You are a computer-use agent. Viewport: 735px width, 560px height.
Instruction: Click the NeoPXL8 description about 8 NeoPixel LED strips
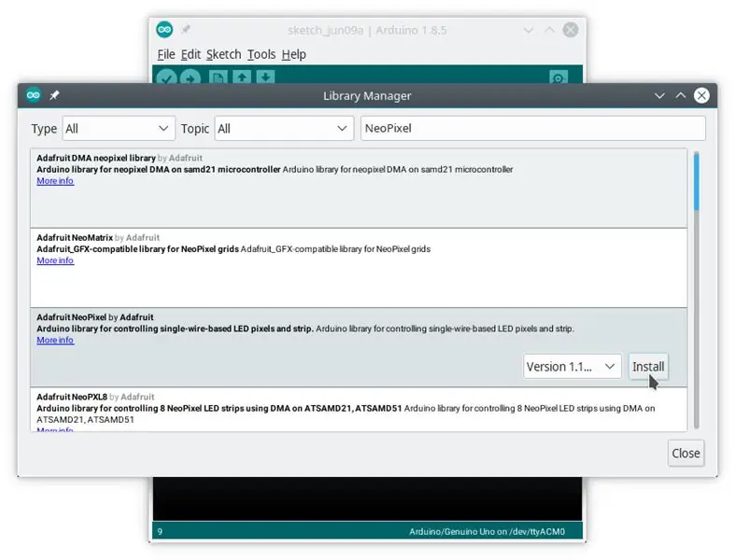346,413
